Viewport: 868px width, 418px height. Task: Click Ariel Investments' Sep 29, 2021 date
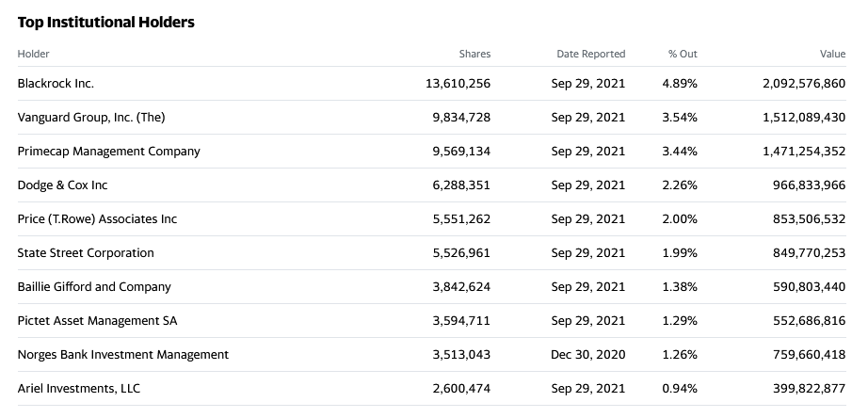click(587, 389)
